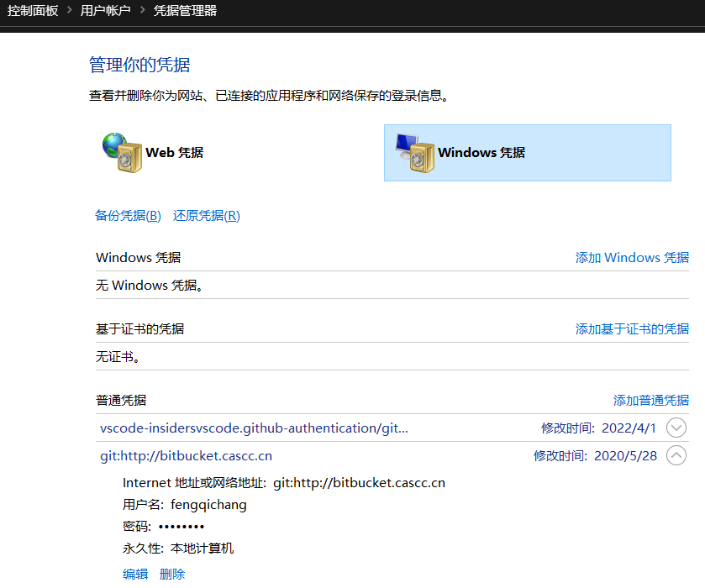
Task: Click 编辑 to edit the bitbucket credential
Action: pyautogui.click(x=135, y=575)
